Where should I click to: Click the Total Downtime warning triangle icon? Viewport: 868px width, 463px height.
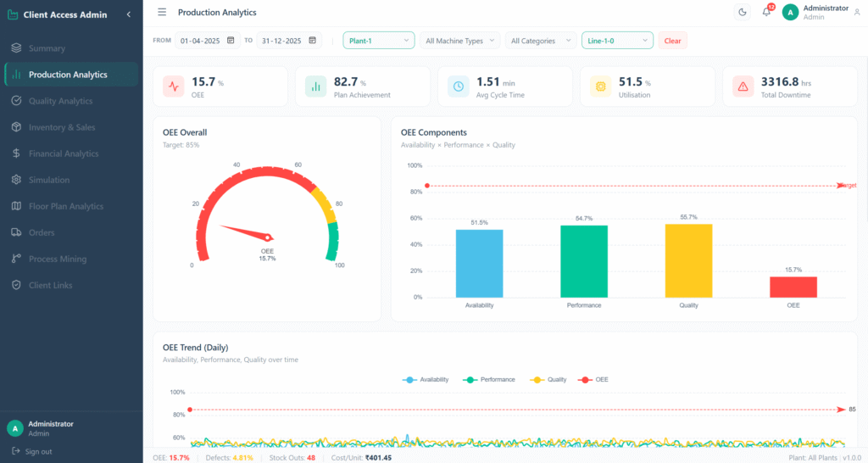(743, 86)
